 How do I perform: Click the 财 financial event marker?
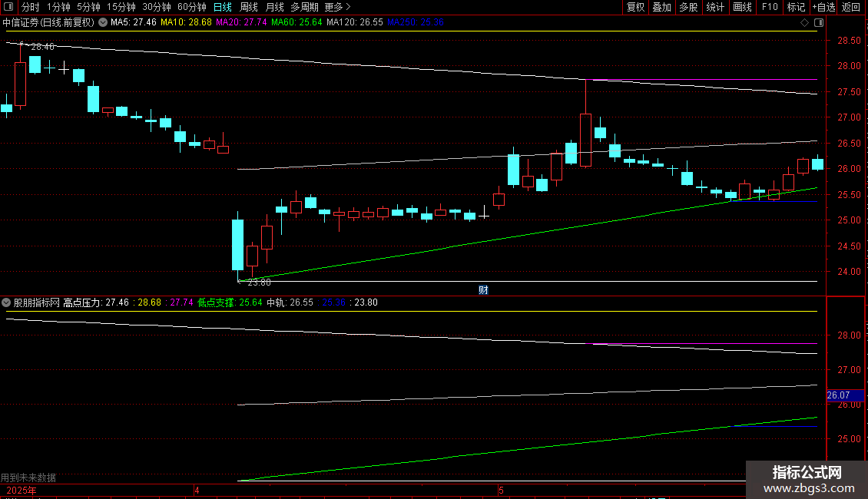click(483, 290)
